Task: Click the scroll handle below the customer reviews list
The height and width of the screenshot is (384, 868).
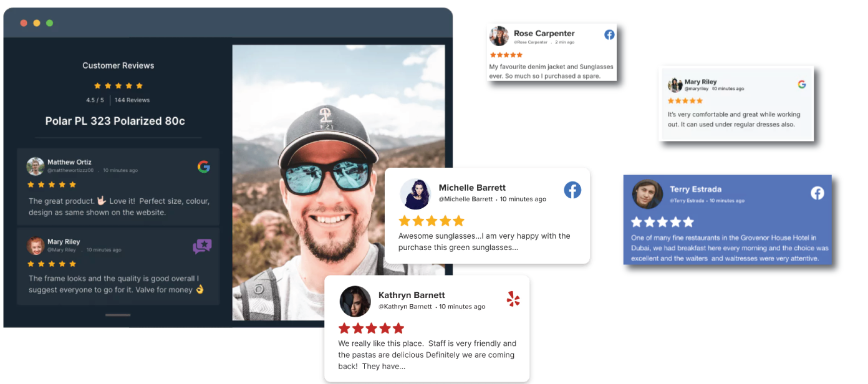Action: tap(117, 315)
